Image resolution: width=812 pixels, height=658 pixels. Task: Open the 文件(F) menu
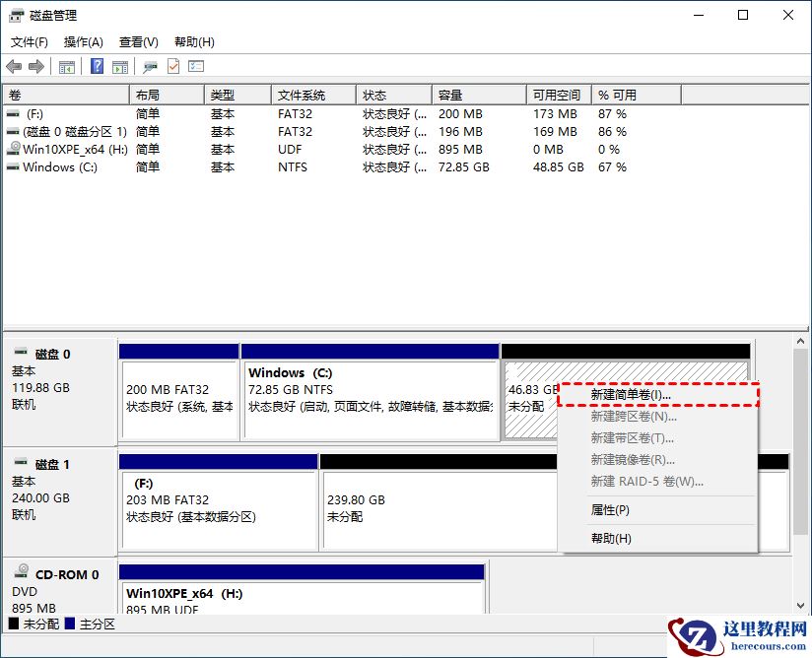coord(26,42)
